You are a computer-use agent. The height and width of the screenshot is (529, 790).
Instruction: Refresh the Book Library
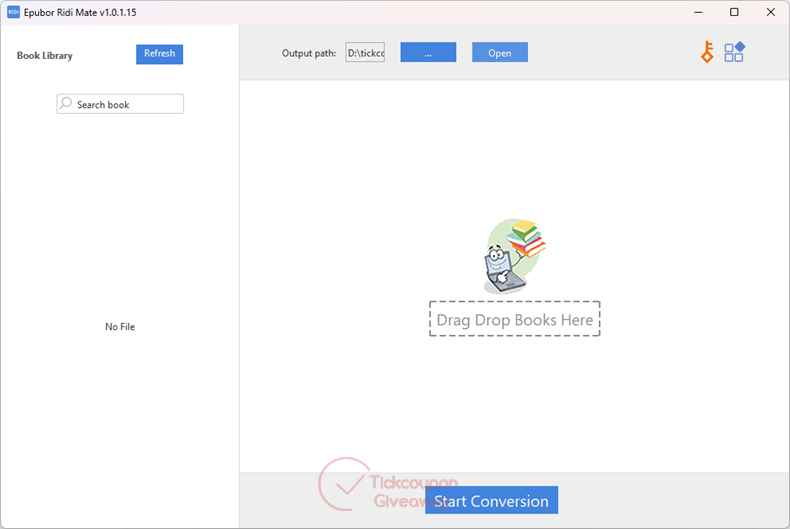[159, 54]
